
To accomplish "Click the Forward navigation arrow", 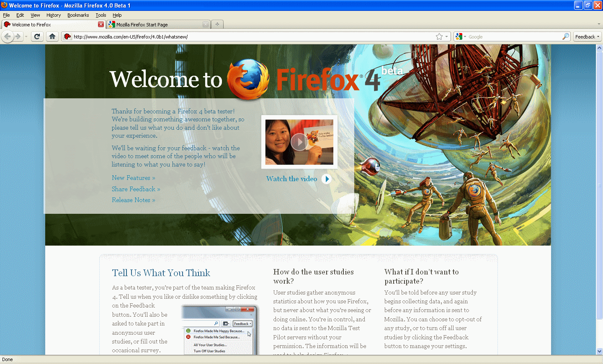I will pos(18,36).
